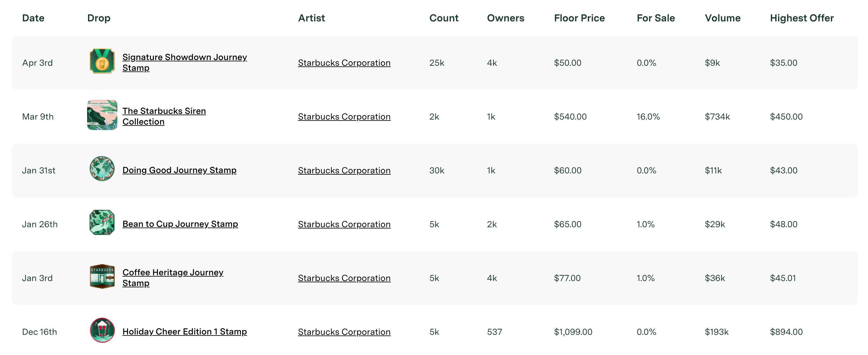Click the Holiday Cheer Edition 1 stamp icon
868x355 pixels.
coord(102,330)
